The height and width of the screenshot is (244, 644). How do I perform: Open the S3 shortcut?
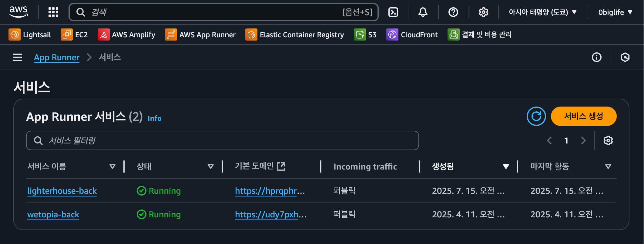[365, 35]
